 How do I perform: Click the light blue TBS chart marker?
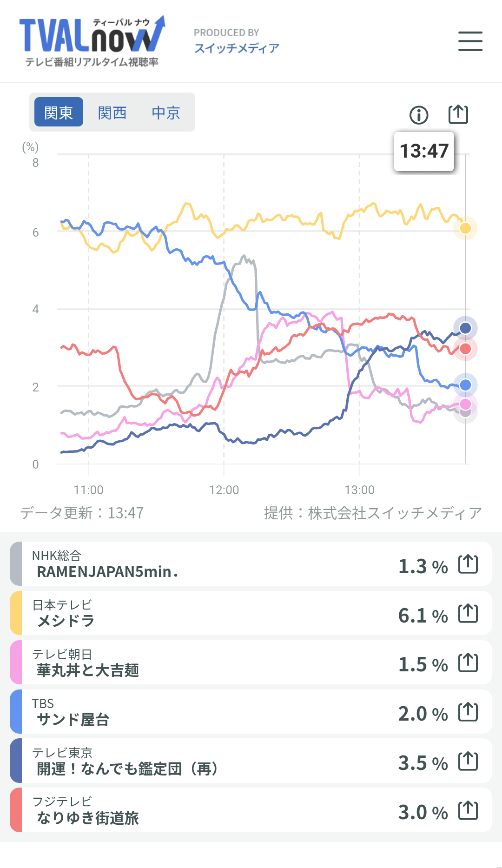click(x=465, y=385)
